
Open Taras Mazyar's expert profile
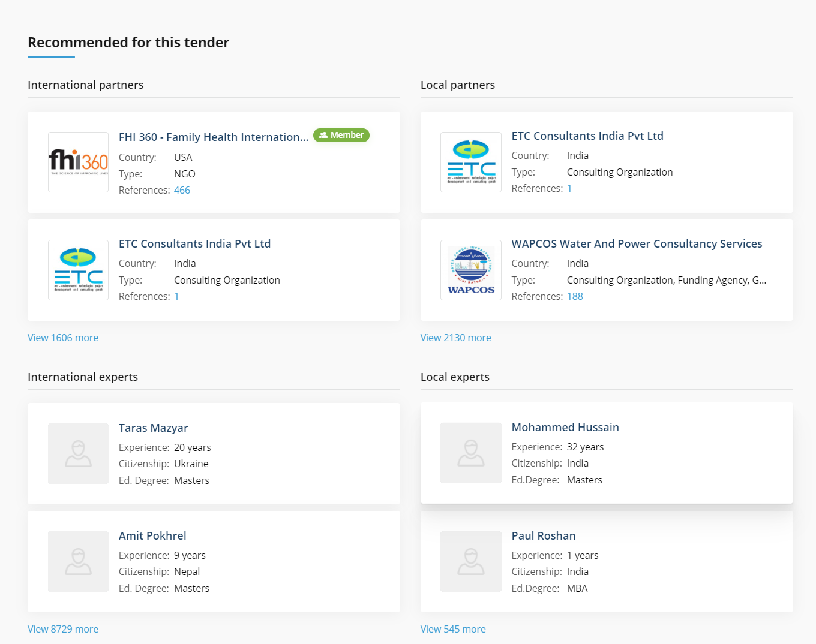point(153,428)
